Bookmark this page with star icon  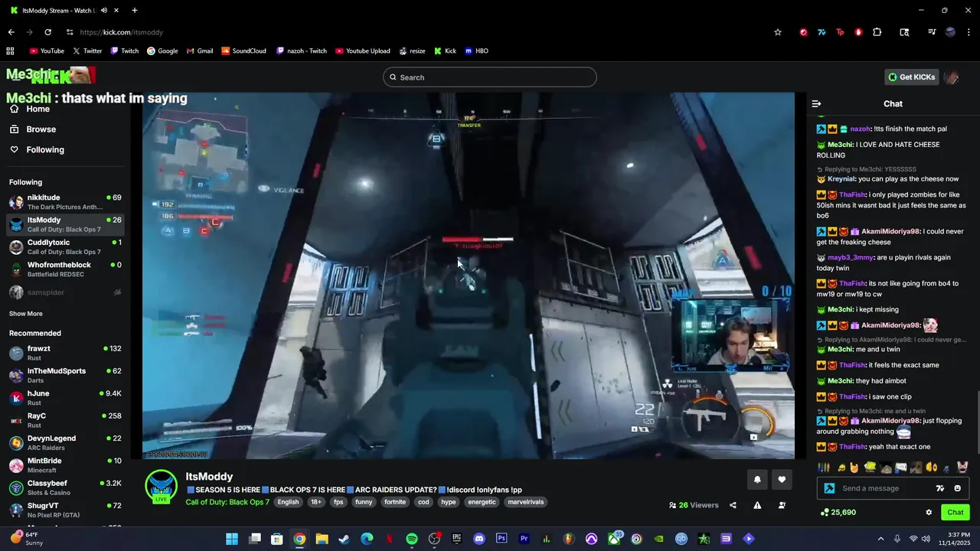[778, 32]
